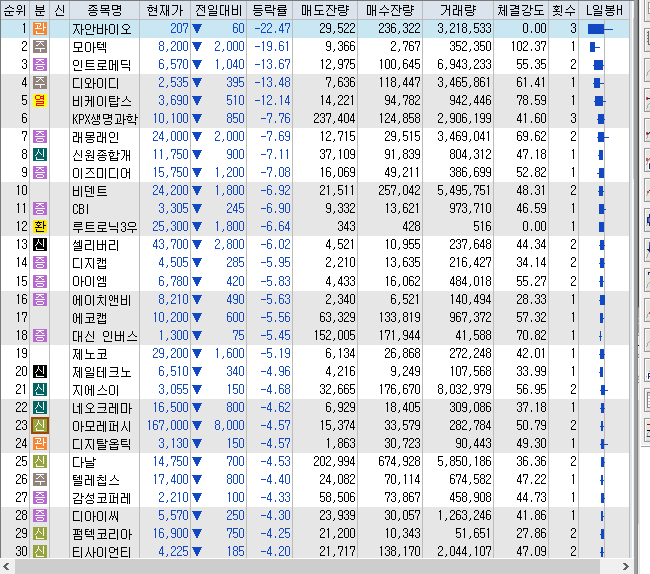
Task: Click the 주 badge beside 디와이디
Action: click(x=40, y=82)
